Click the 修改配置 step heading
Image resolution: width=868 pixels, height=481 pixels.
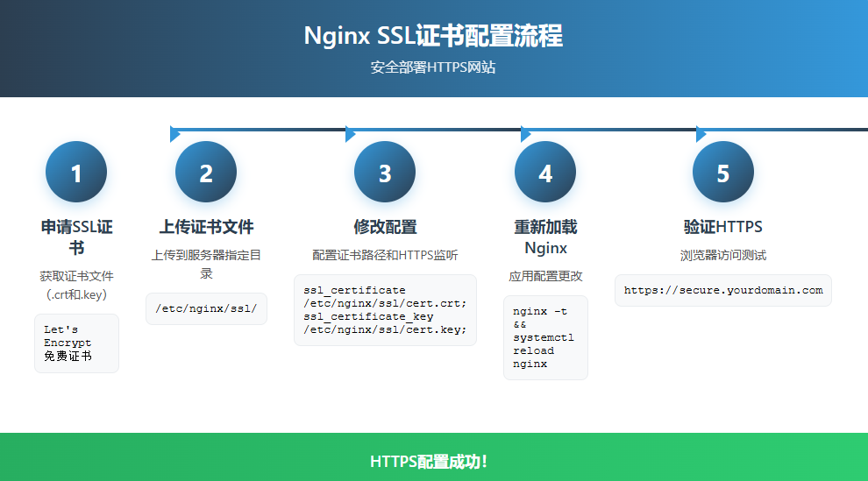[385, 227]
